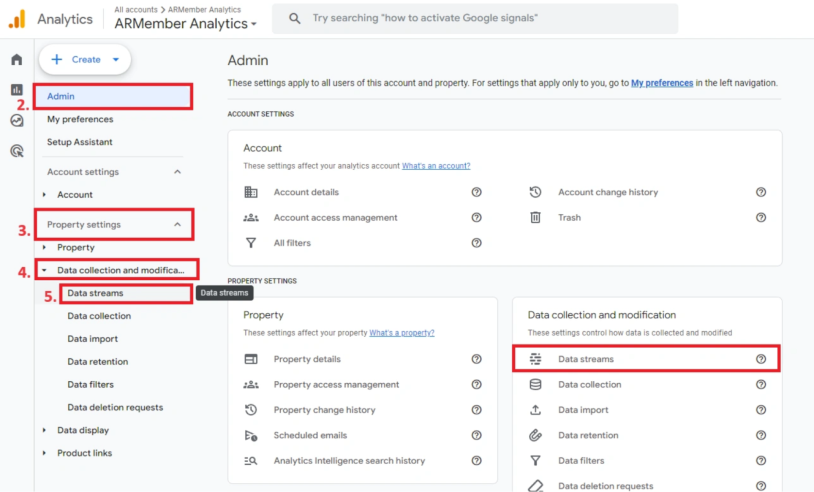This screenshot has width=814, height=492.
Task: Click help icon beside Data filters card row
Action: (761, 461)
